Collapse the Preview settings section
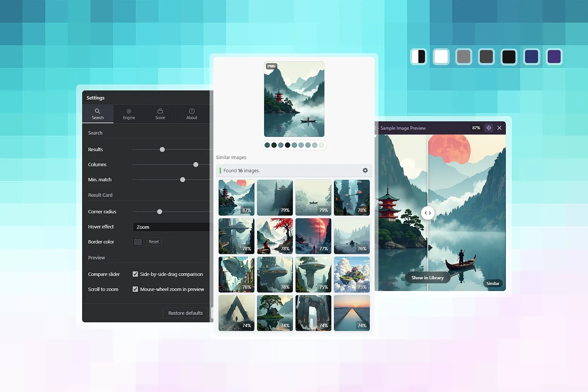The image size is (588, 392). tap(96, 257)
